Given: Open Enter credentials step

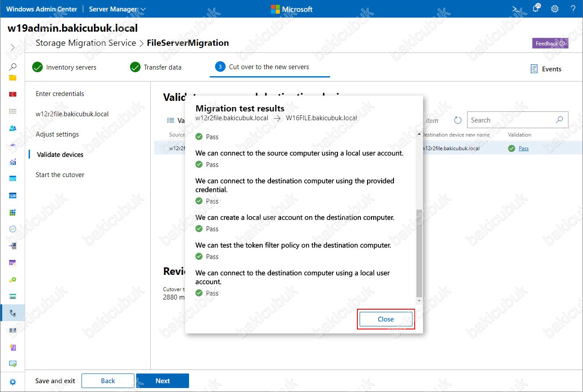Looking at the screenshot, I should pyautogui.click(x=60, y=94).
